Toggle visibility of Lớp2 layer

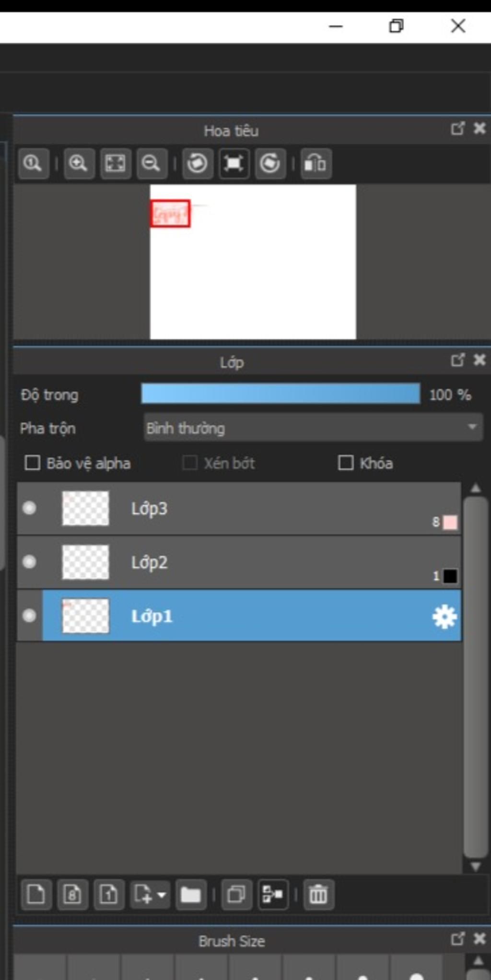[x=29, y=562]
